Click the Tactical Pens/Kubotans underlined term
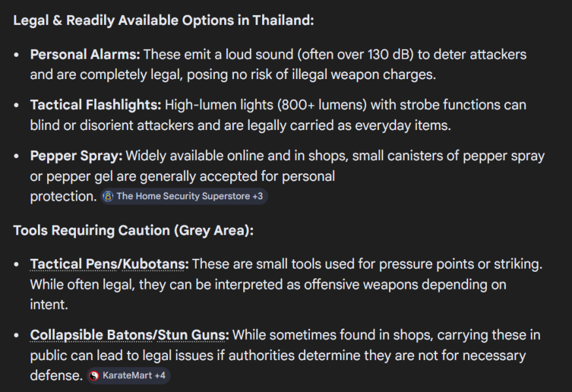 109,265
